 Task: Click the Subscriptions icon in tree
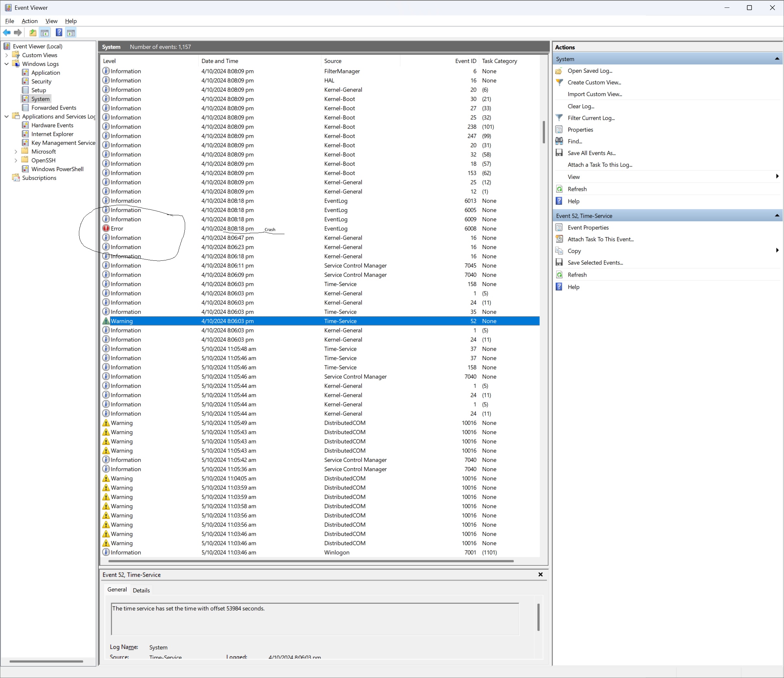coord(16,178)
